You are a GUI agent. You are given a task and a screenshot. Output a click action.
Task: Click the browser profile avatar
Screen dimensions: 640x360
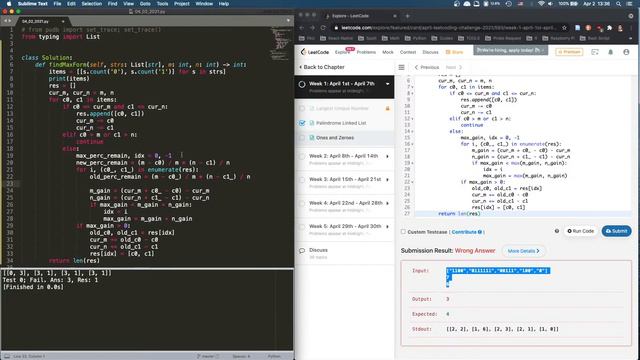[620, 28]
